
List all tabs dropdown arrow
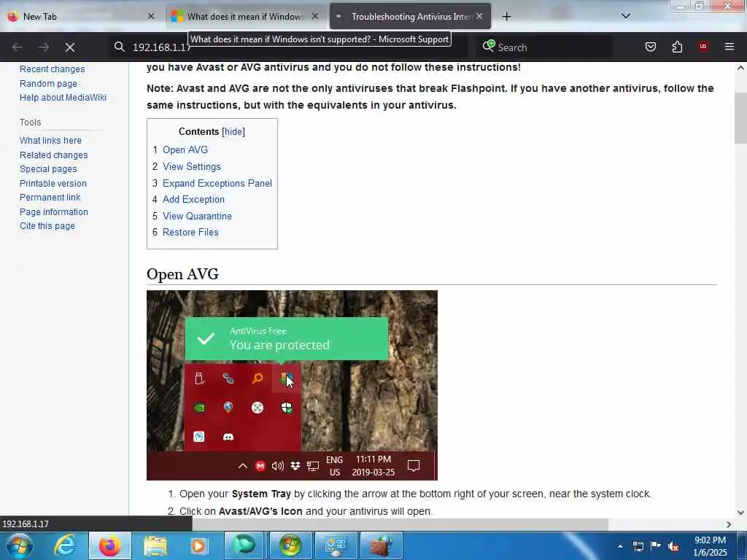(625, 16)
